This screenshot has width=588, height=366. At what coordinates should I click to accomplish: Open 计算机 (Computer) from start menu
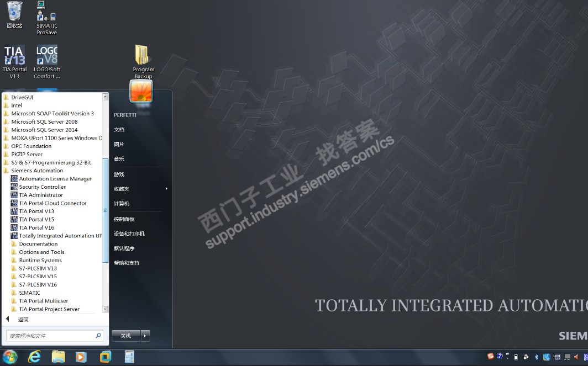pyautogui.click(x=122, y=203)
